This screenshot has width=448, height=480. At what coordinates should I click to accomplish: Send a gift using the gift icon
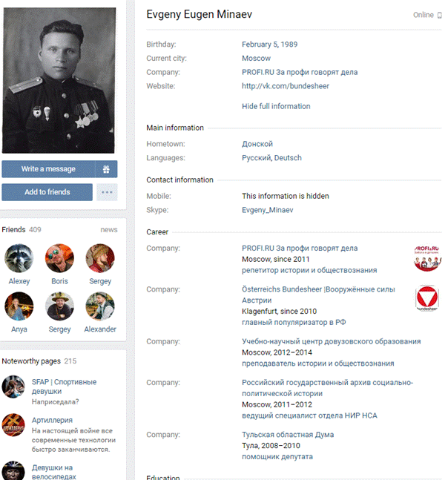click(x=106, y=169)
